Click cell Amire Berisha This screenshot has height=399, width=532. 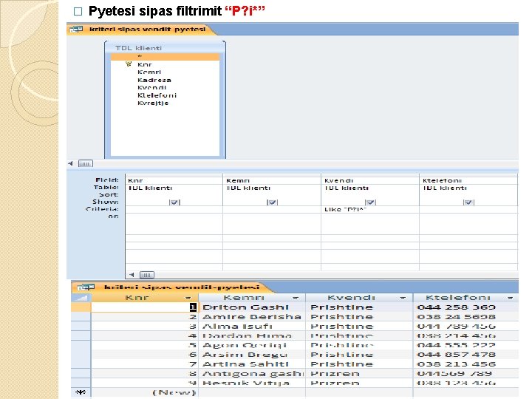(x=252, y=316)
